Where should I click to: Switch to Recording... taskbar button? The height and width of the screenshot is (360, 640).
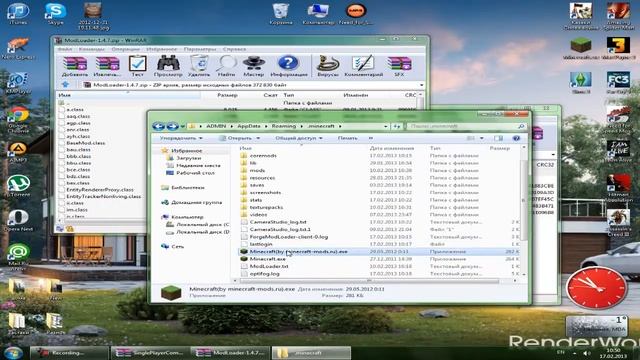click(x=70, y=353)
